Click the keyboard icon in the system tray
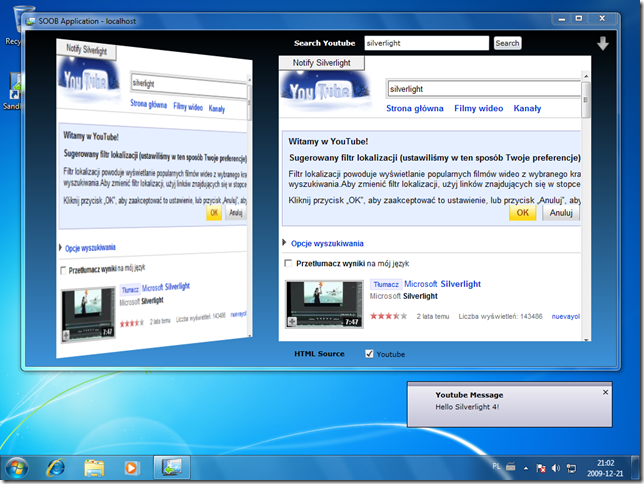 coord(511,466)
